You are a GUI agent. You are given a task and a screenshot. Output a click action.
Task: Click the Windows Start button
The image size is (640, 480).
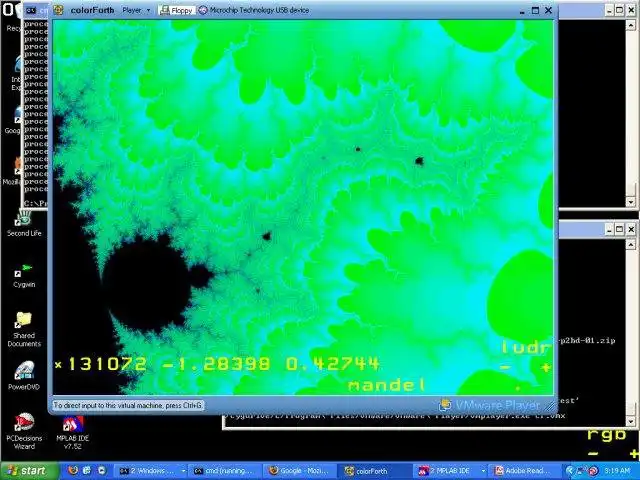click(29, 471)
